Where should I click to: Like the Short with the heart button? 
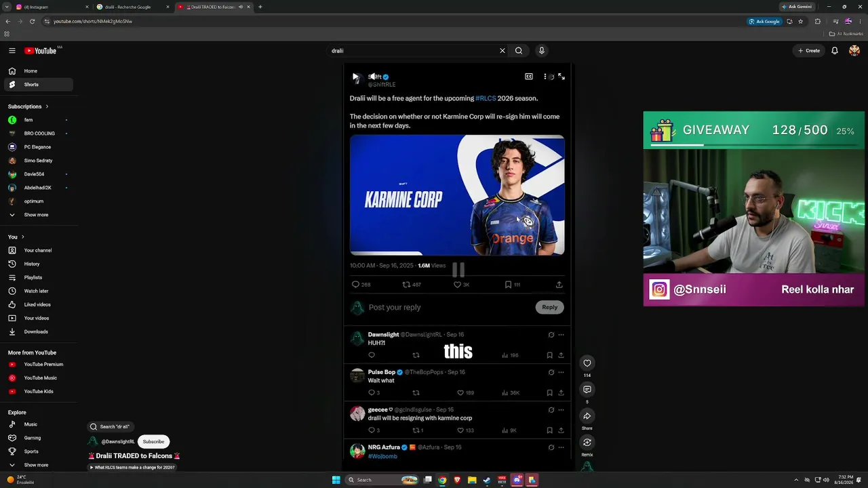pos(587,363)
